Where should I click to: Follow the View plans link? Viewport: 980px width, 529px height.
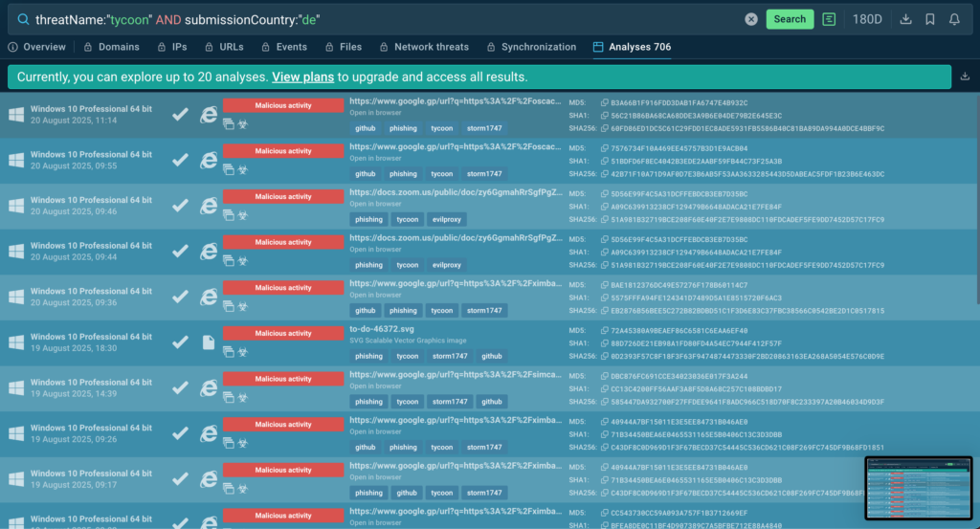301,77
